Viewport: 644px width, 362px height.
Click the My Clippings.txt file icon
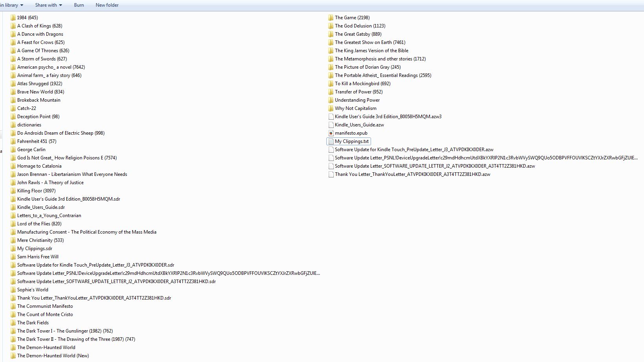[331, 141]
